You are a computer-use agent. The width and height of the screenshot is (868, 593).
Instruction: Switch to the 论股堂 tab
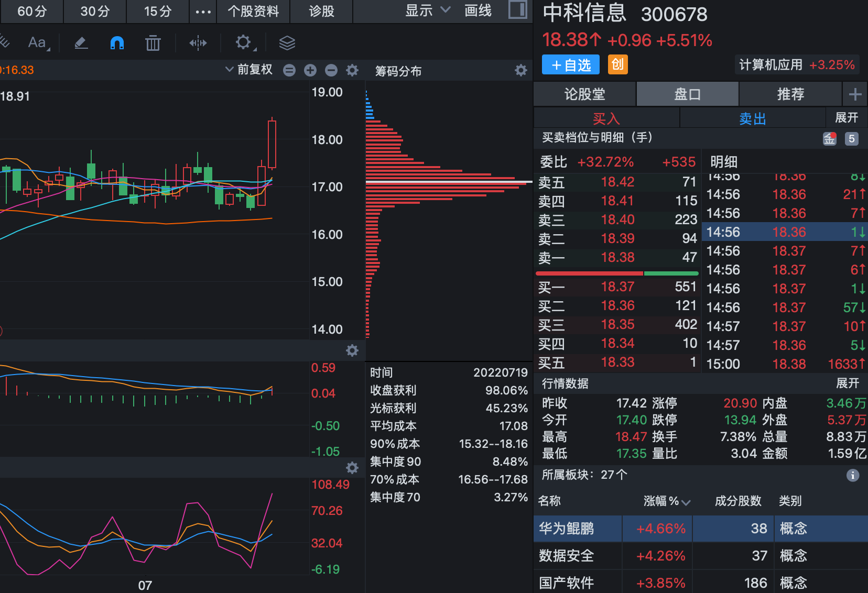584,94
